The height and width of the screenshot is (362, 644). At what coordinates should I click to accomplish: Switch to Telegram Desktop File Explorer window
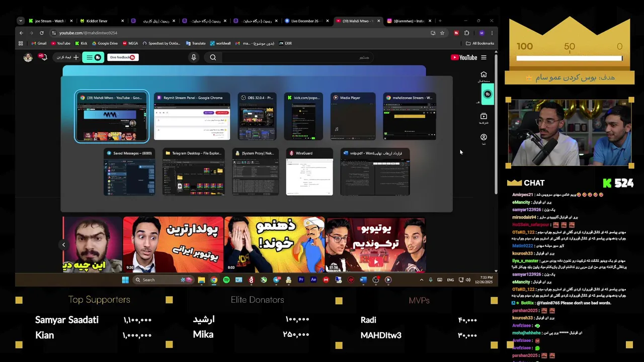click(x=194, y=172)
